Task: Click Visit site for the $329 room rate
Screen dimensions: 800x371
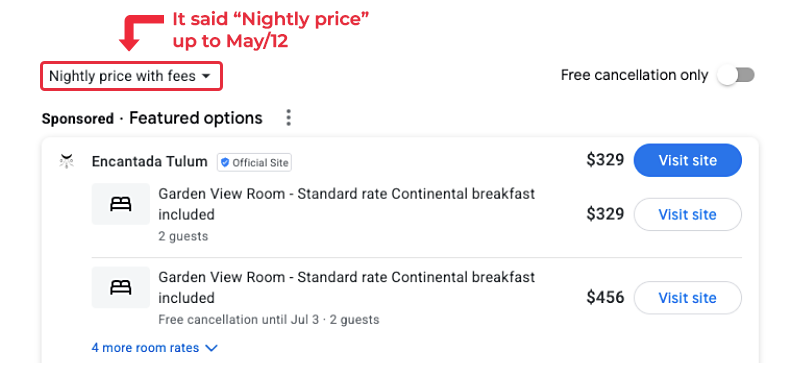Action: click(x=687, y=214)
